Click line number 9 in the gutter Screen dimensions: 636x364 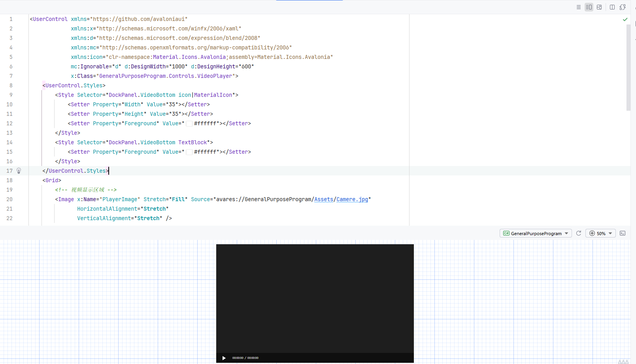point(11,95)
